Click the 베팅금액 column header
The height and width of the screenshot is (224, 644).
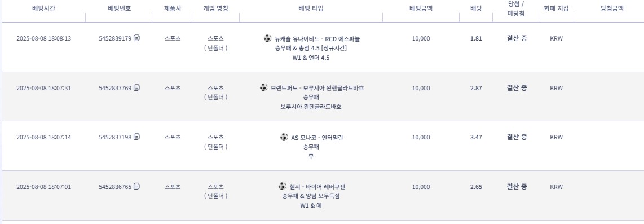[x=421, y=8]
